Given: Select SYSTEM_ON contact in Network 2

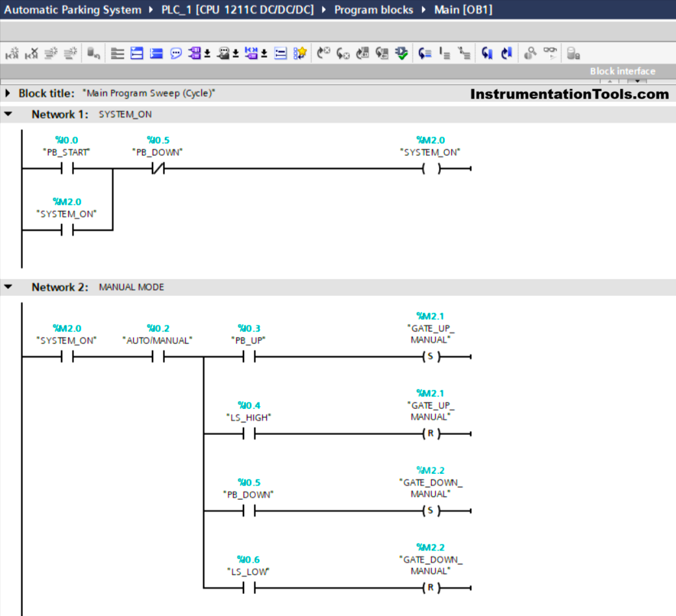Looking at the screenshot, I should coord(68,357).
